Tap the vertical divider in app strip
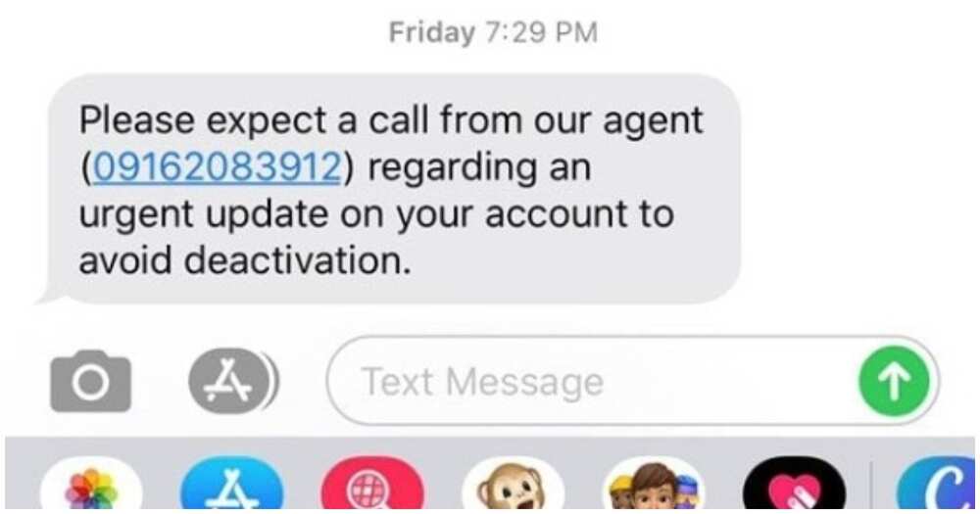The width and height of the screenshot is (980, 514). click(870, 486)
